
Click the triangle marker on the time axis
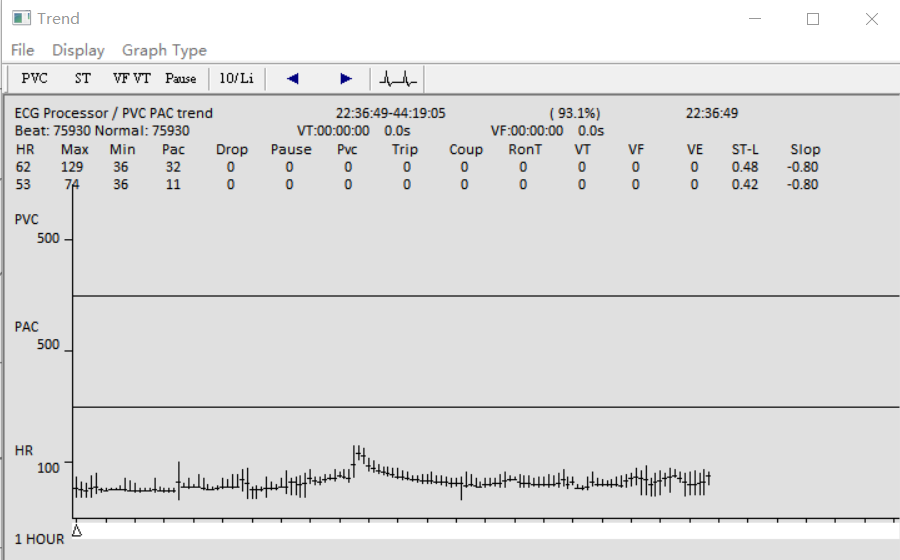pos(76,530)
